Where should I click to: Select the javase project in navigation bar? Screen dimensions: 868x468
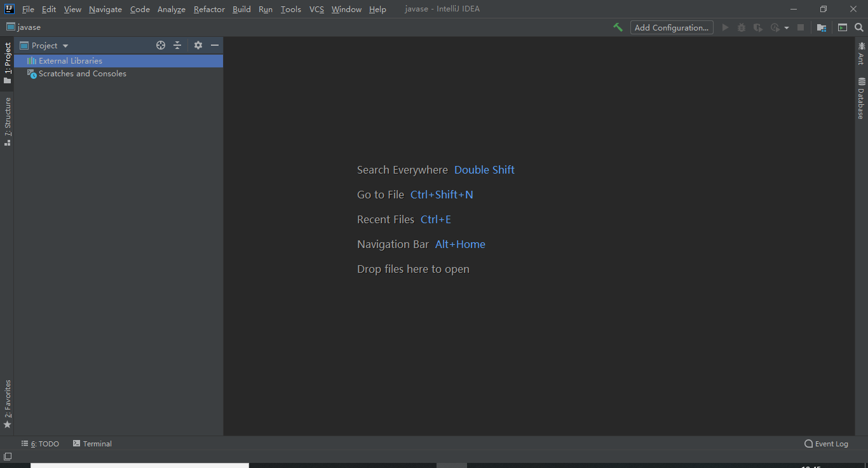click(24, 27)
